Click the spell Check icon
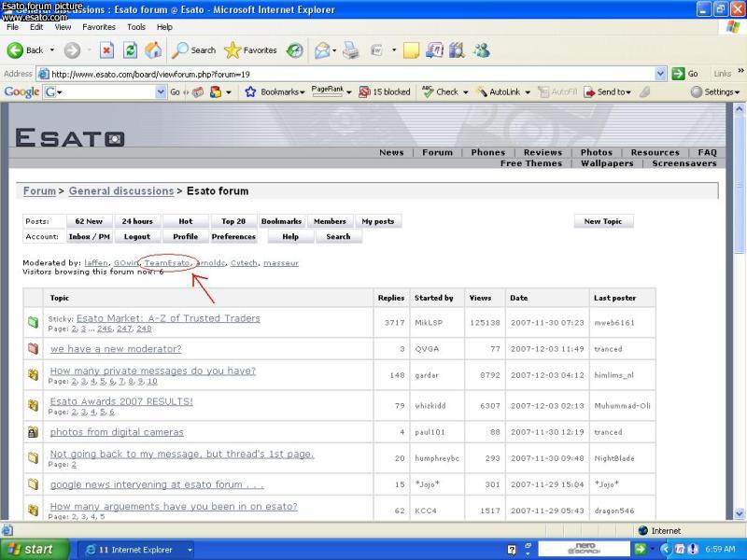 pyautogui.click(x=428, y=91)
